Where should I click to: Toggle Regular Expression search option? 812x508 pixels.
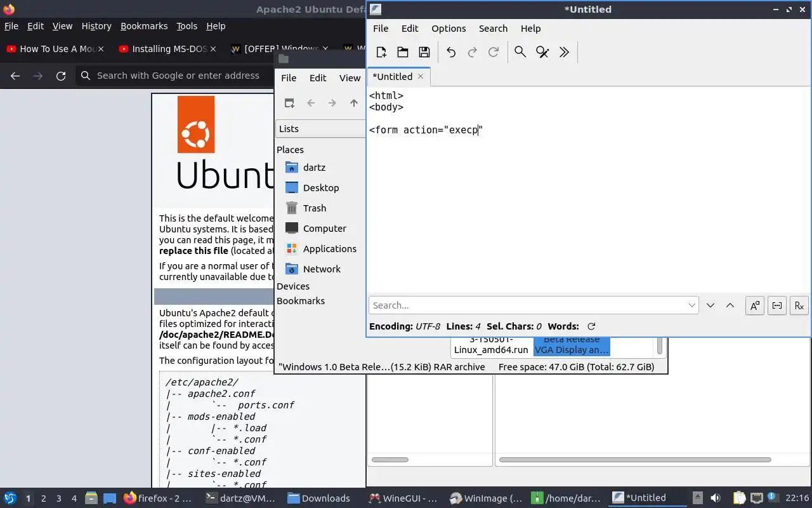799,305
